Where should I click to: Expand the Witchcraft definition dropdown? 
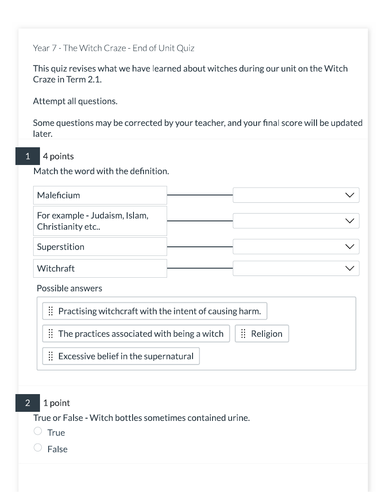296,268
